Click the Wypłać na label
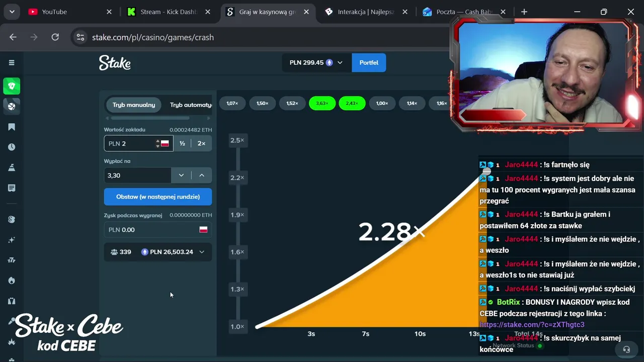This screenshot has height=362, width=644. pos(117,161)
